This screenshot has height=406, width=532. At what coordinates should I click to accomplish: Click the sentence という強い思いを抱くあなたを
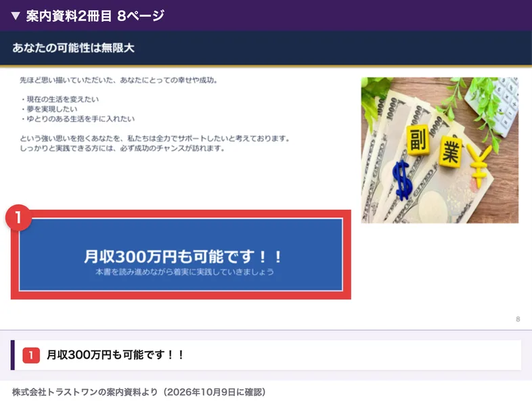pyautogui.click(x=154, y=139)
